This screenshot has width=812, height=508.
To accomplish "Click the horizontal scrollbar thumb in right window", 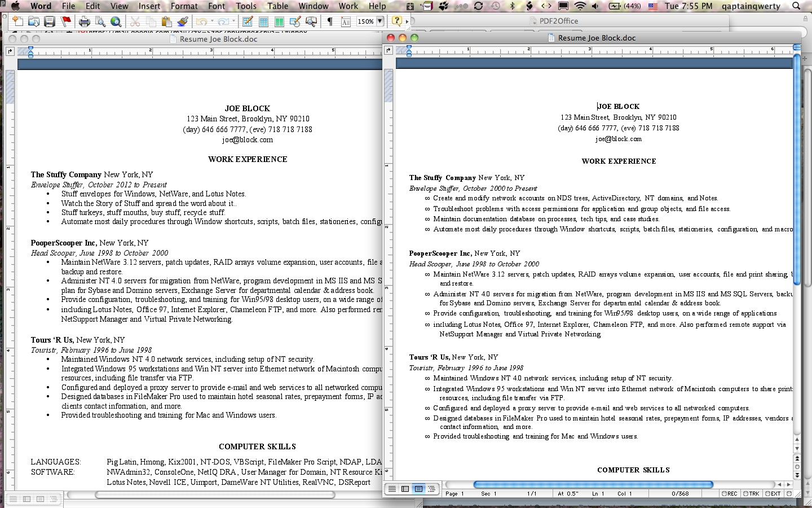I will pos(593,484).
